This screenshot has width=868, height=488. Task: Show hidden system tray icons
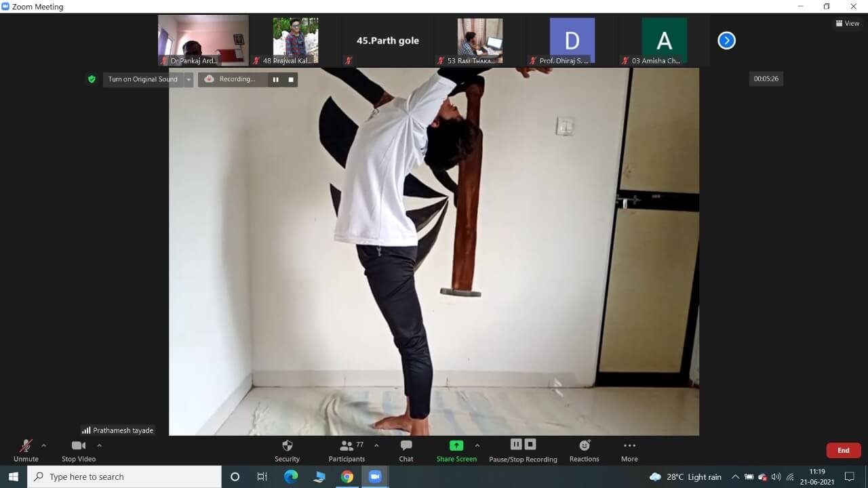pyautogui.click(x=735, y=476)
